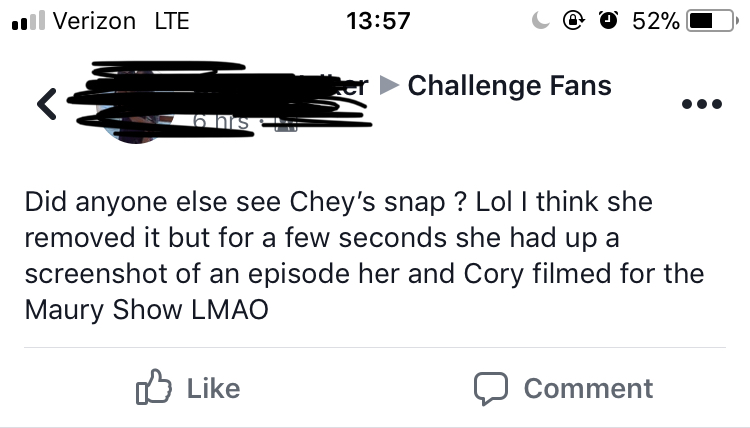Tap the speech bubble Comment icon

tap(491, 388)
